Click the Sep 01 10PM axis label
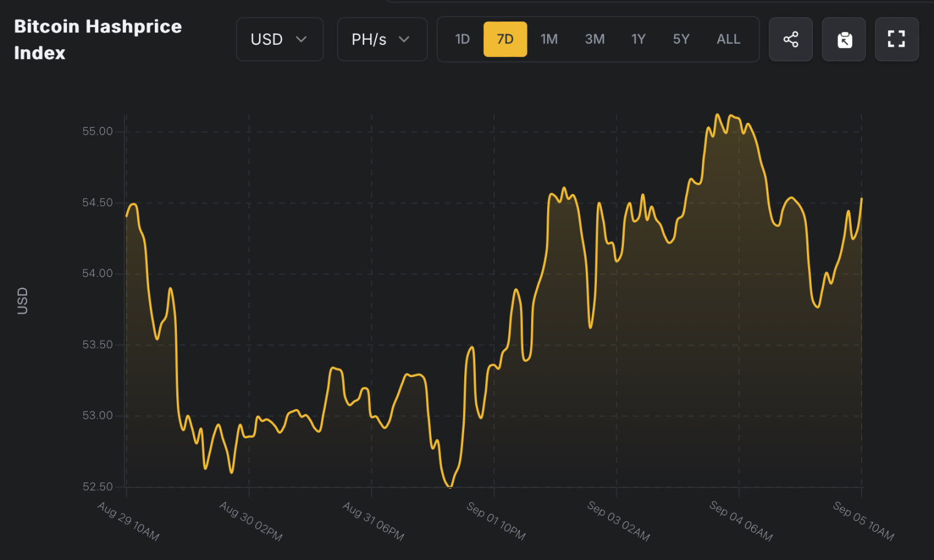 (496, 521)
